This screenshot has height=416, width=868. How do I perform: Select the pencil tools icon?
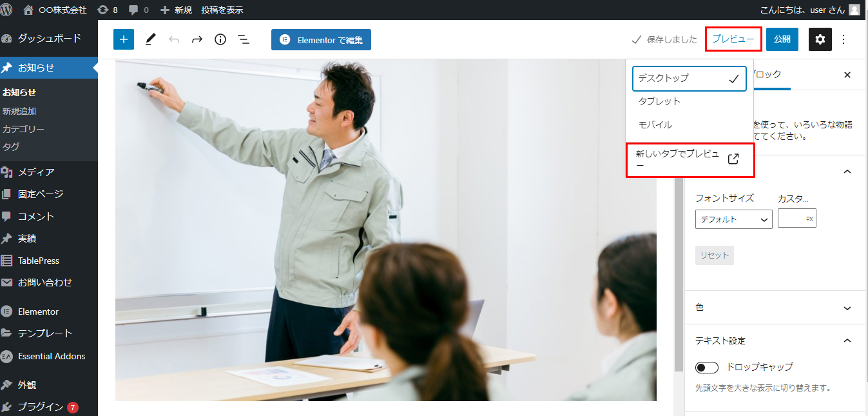pos(150,39)
